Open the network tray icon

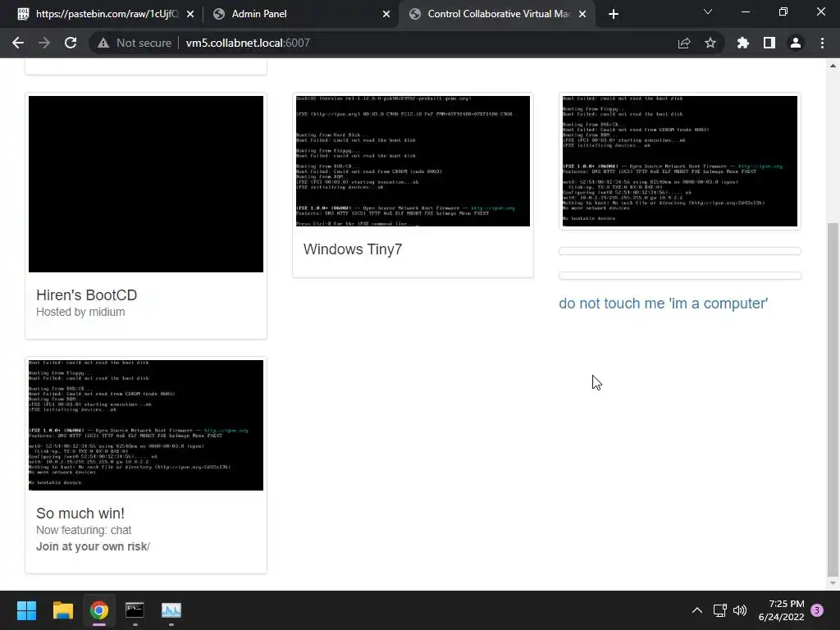719,610
